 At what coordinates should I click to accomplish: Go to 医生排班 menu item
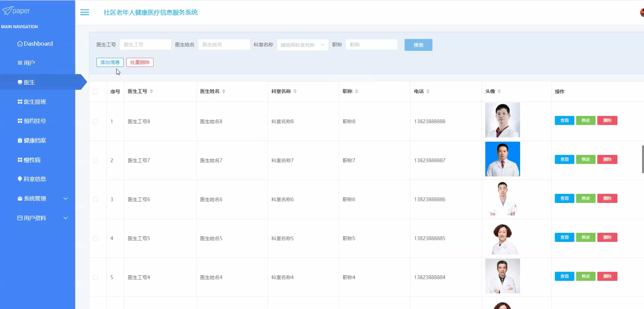click(37, 102)
